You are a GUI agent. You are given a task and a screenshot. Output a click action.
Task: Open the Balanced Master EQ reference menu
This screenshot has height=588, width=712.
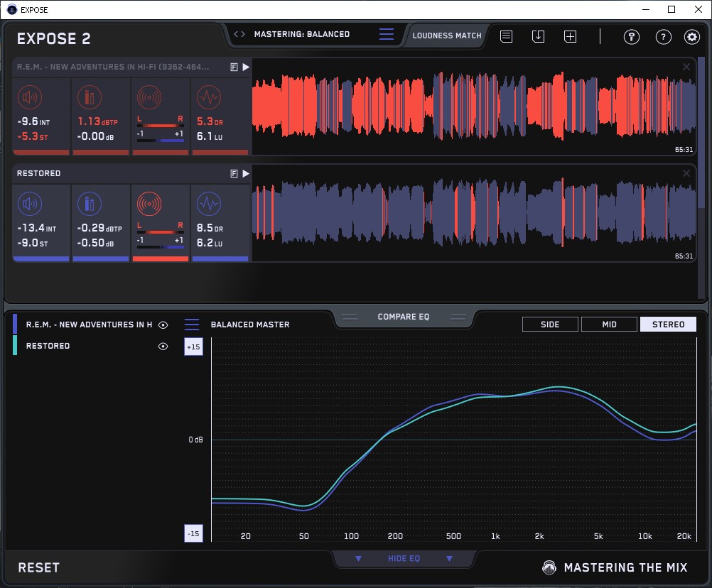pos(192,325)
